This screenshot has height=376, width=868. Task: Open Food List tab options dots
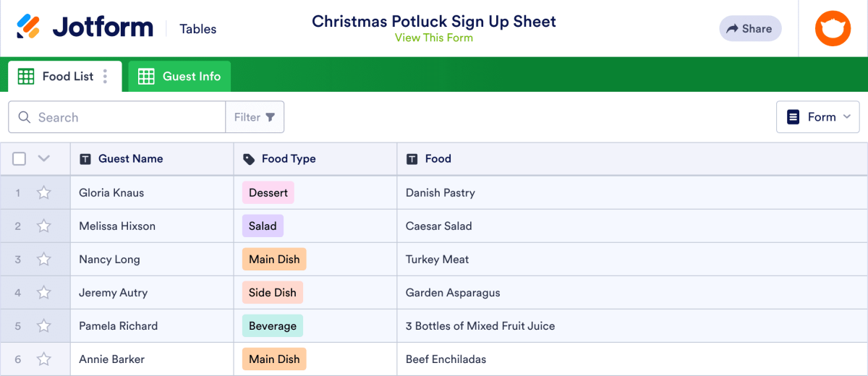click(x=106, y=76)
